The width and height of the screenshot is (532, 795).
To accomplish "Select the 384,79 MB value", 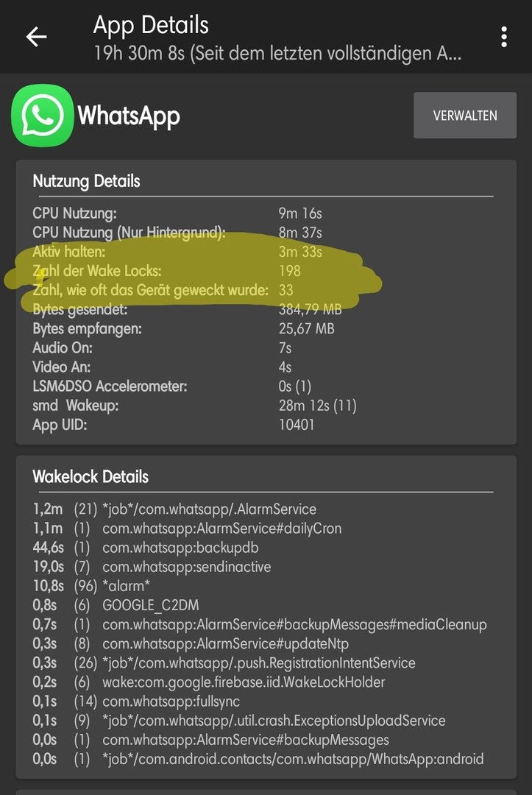I will coord(310,309).
